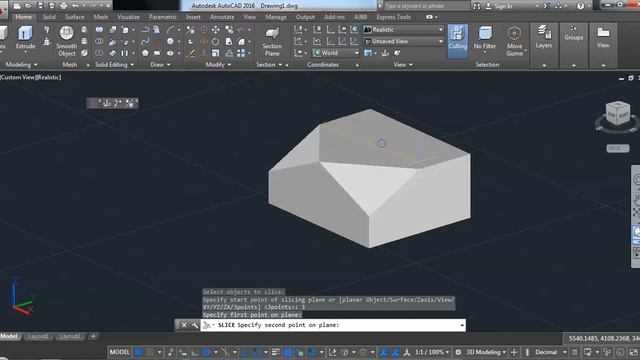Activate the Section Plane tool

click(272, 42)
